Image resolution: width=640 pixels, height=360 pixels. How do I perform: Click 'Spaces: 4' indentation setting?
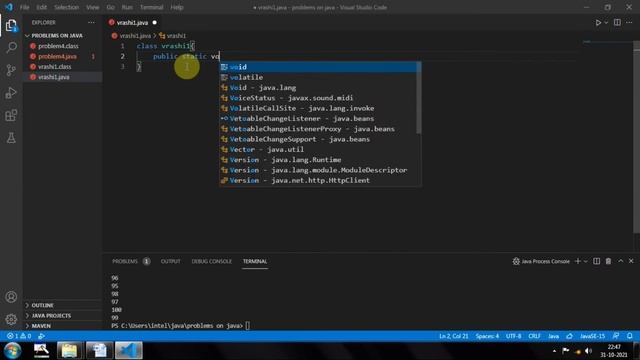[487, 336]
